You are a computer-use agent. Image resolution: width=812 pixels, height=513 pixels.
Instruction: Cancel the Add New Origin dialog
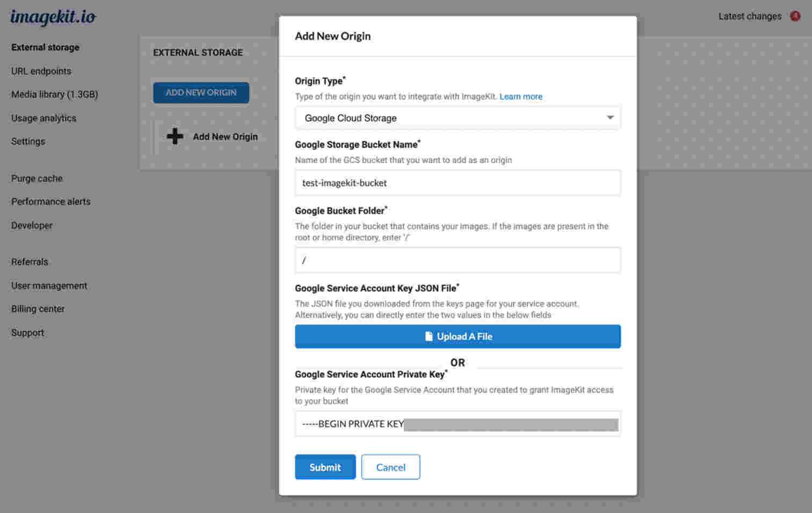(x=390, y=467)
